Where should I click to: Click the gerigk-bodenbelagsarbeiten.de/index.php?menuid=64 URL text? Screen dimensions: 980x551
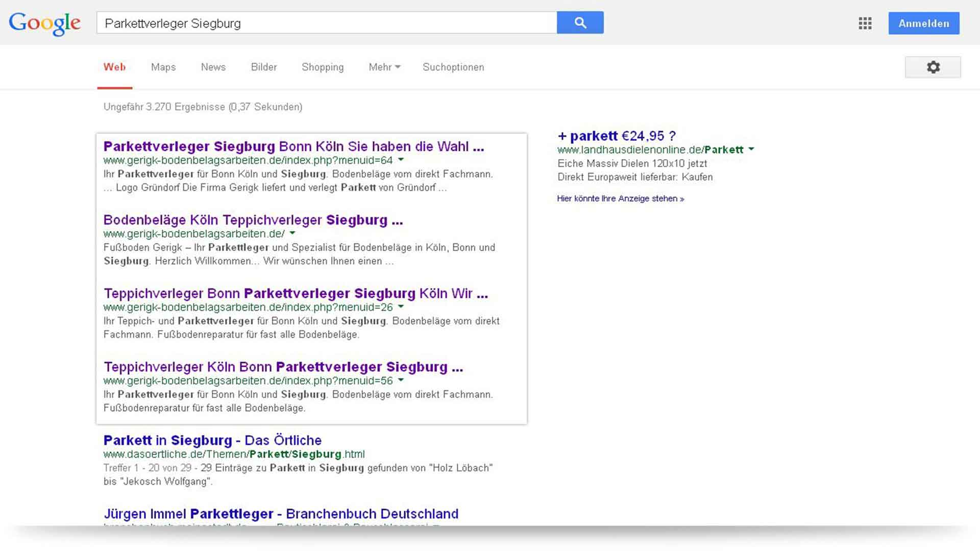pos(248,160)
